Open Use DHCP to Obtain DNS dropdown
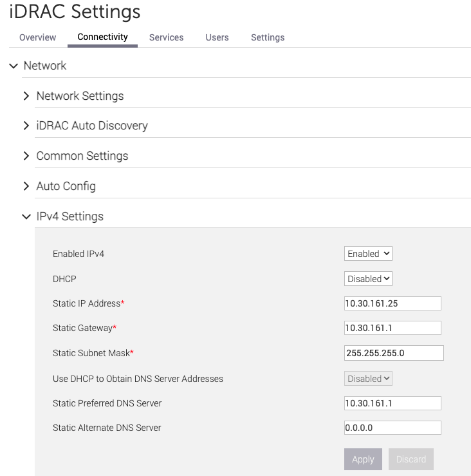 tap(368, 379)
